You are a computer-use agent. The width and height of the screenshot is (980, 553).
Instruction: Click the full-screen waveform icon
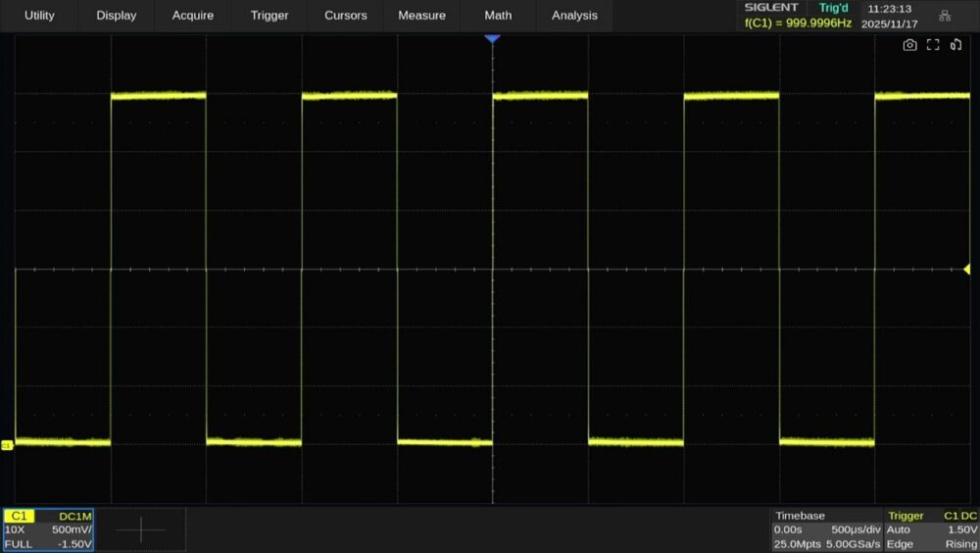pyautogui.click(x=933, y=45)
